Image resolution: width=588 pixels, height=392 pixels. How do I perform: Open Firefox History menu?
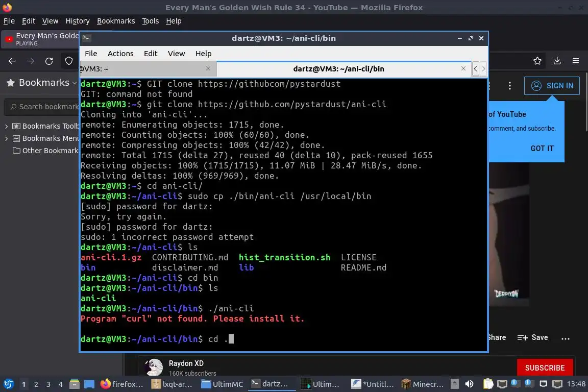pos(78,21)
